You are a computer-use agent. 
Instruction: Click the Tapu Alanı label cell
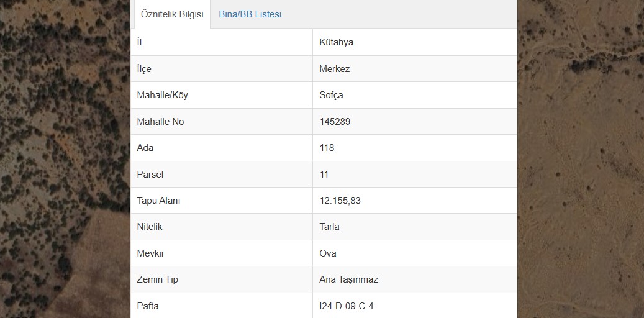[221, 201]
